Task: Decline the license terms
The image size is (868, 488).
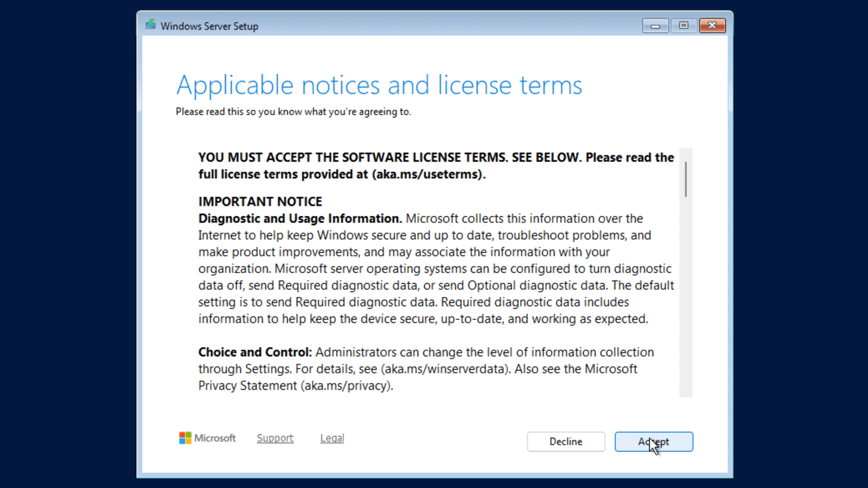Action: tap(566, 441)
